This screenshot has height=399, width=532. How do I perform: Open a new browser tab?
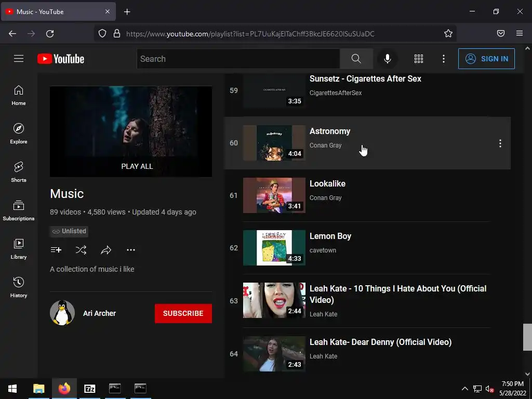point(127,12)
